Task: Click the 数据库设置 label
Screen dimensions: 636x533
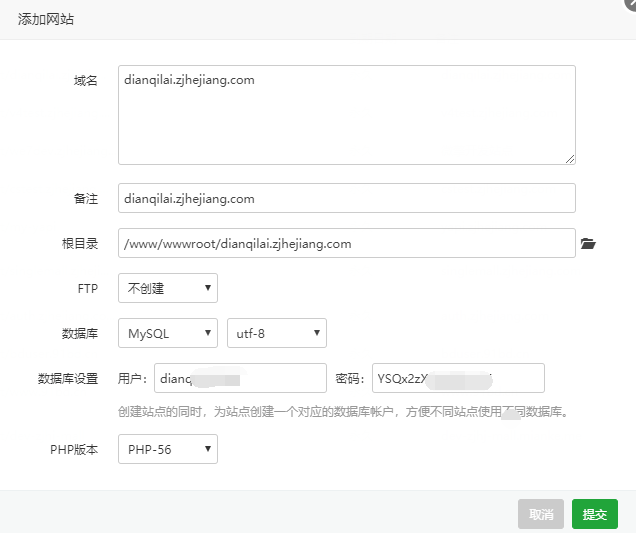Action: click(68, 378)
